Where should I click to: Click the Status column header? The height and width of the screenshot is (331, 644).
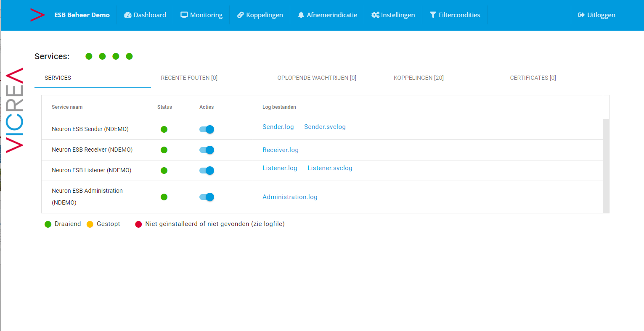164,107
